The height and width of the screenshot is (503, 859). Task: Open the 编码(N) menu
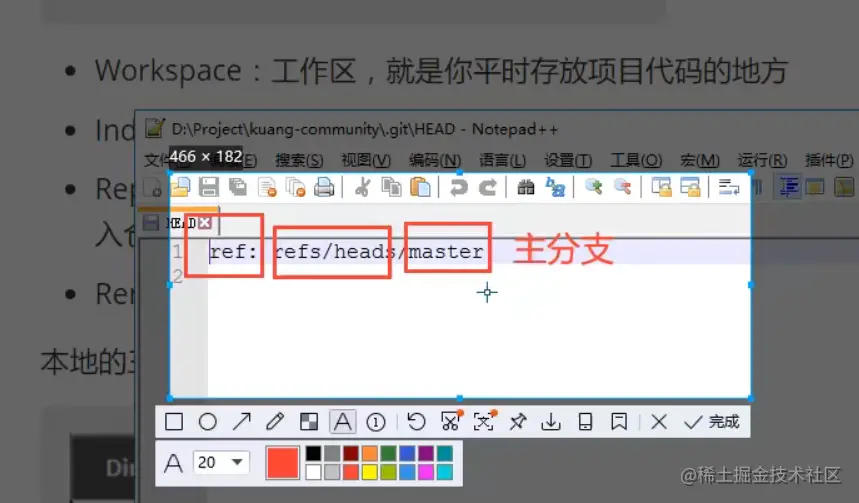pos(435,160)
